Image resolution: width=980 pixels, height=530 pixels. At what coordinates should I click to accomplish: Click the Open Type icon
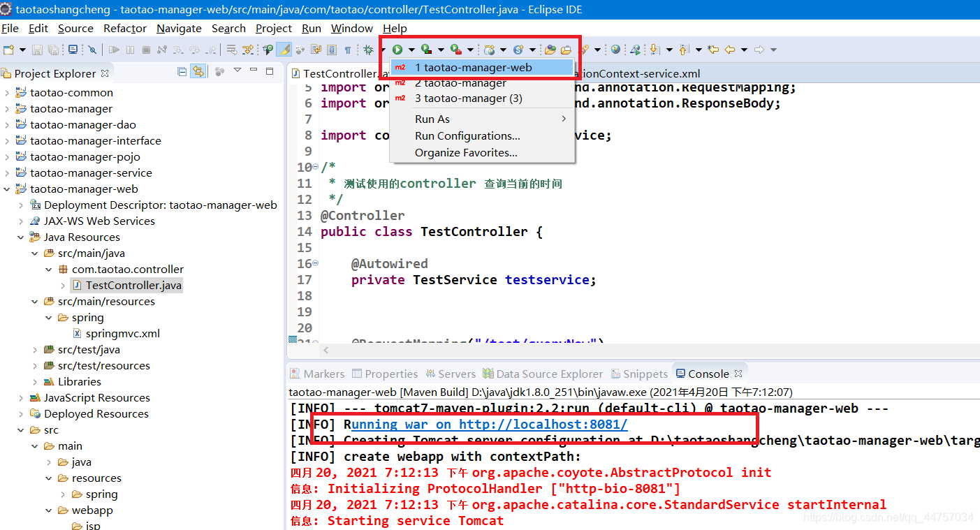coord(550,50)
